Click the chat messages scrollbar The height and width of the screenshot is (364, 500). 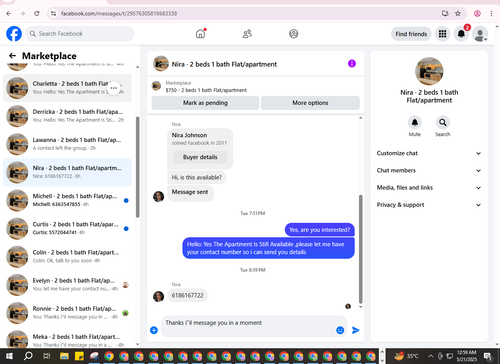(360, 248)
